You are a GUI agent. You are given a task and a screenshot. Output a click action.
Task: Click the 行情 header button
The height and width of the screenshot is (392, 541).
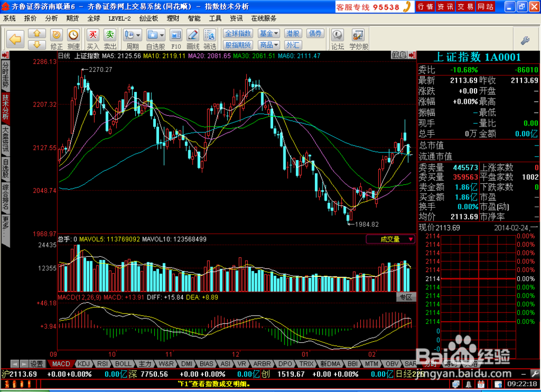(x=425, y=6)
